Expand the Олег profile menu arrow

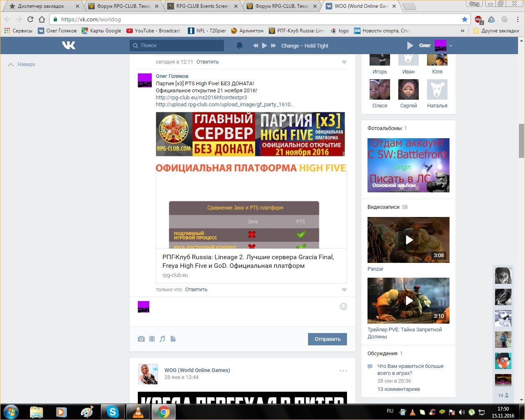(x=450, y=46)
